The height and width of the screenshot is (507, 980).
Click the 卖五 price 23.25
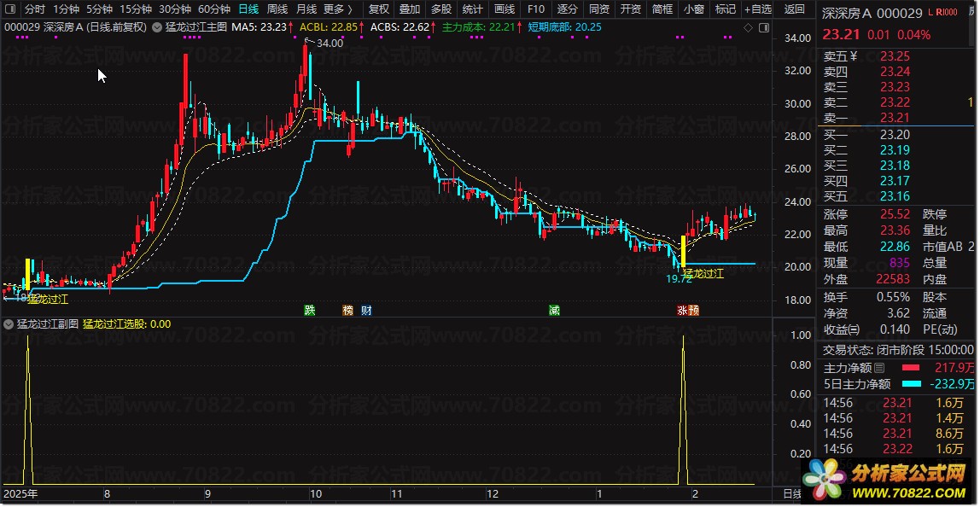[895, 56]
